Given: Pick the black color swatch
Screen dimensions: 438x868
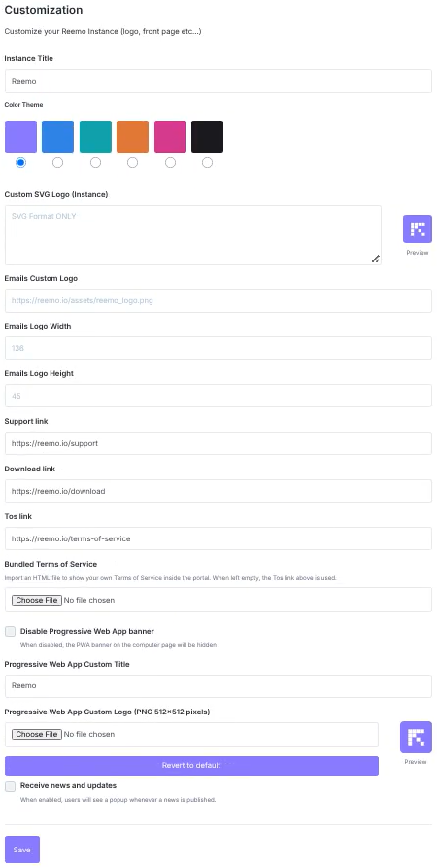Looking at the screenshot, I should [x=208, y=136].
